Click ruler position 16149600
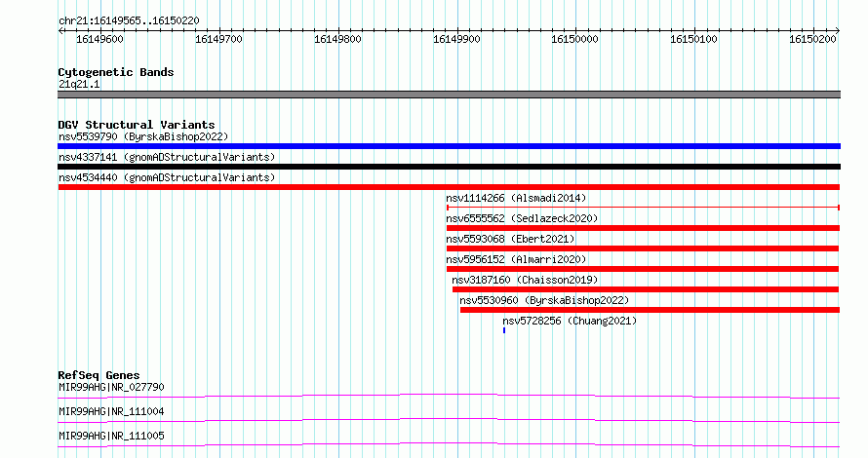This screenshot has width=868, height=458. point(99,39)
